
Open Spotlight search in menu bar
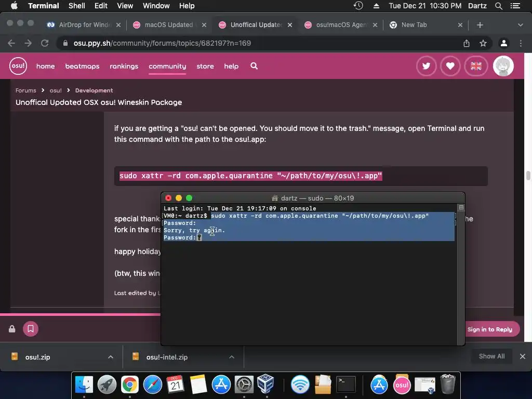pyautogui.click(x=498, y=6)
